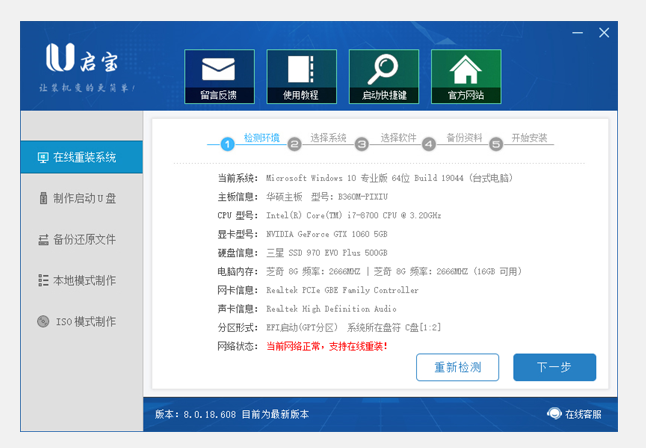Open 启动快捷键 magnifier icon
This screenshot has width=646, height=448.
pos(383,69)
